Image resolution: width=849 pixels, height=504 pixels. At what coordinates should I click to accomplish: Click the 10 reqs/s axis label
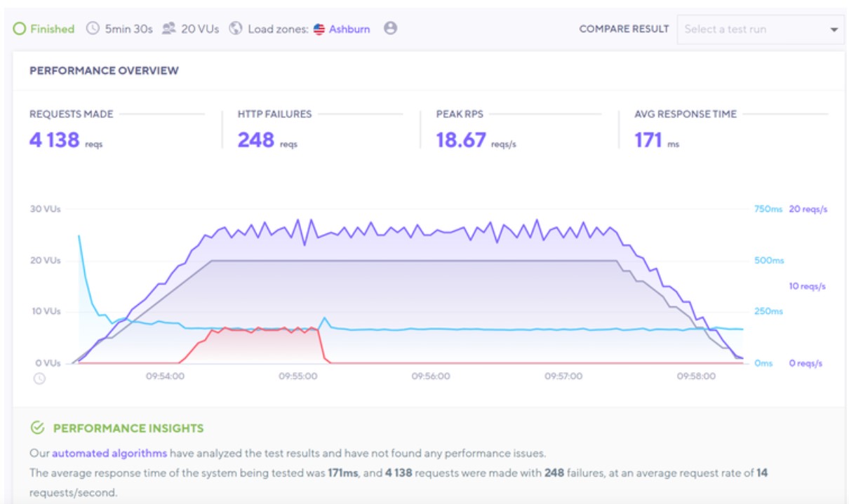808,286
